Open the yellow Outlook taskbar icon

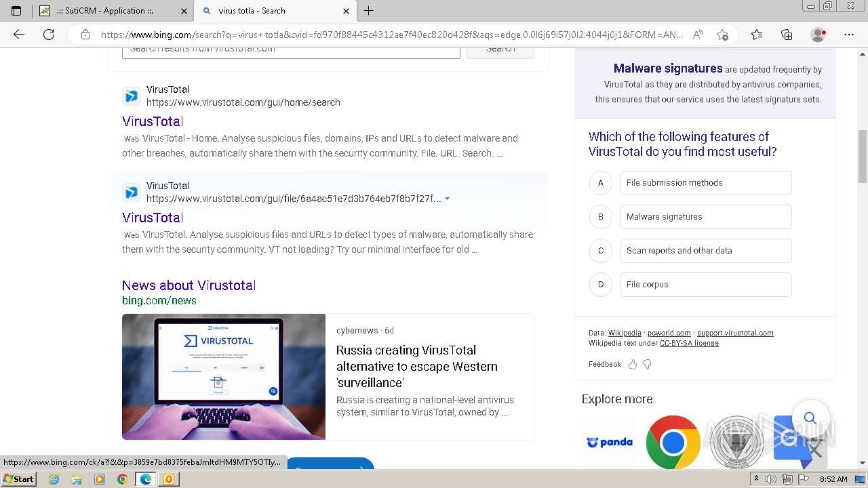coord(168,479)
